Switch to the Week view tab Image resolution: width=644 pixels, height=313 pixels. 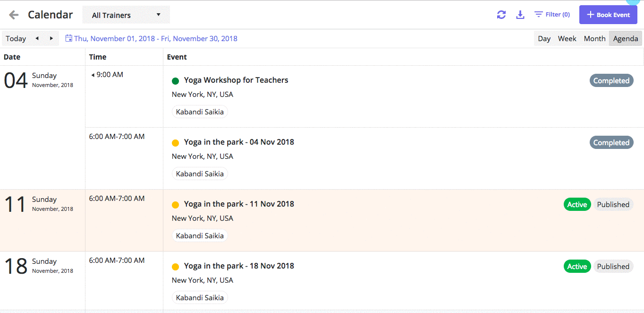[x=567, y=38]
